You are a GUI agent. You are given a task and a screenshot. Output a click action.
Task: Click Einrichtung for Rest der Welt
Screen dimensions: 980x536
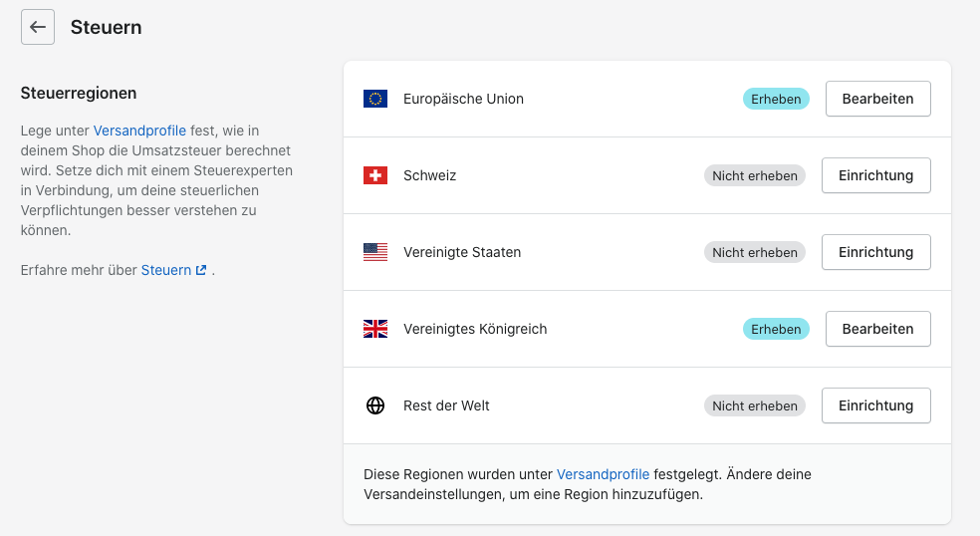875,405
